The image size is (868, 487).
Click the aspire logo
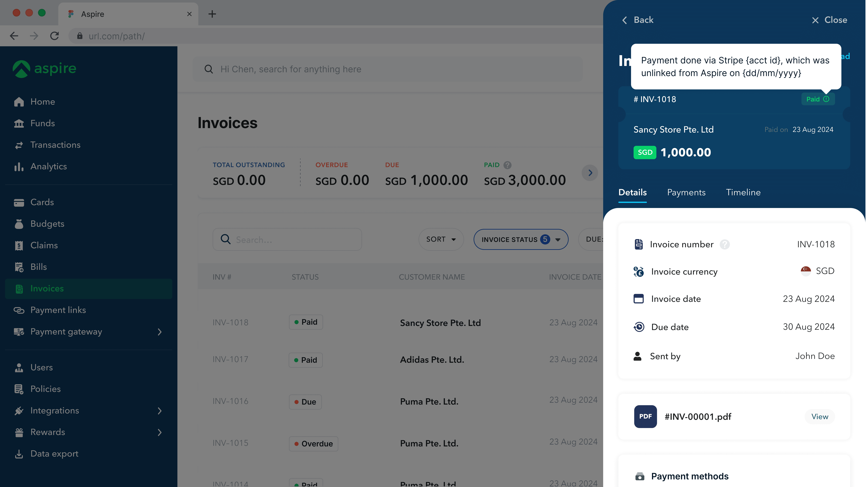(45, 68)
